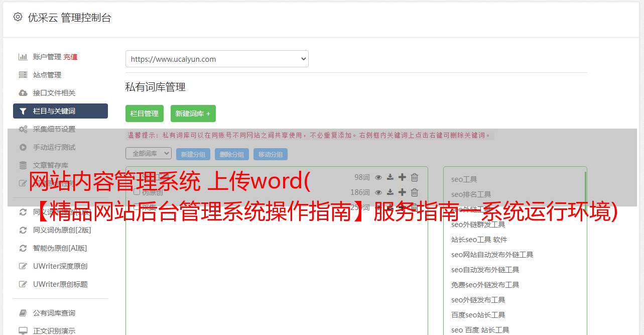Delete the 186词 伪原创 library
This screenshot has width=644, height=335.
(x=415, y=192)
